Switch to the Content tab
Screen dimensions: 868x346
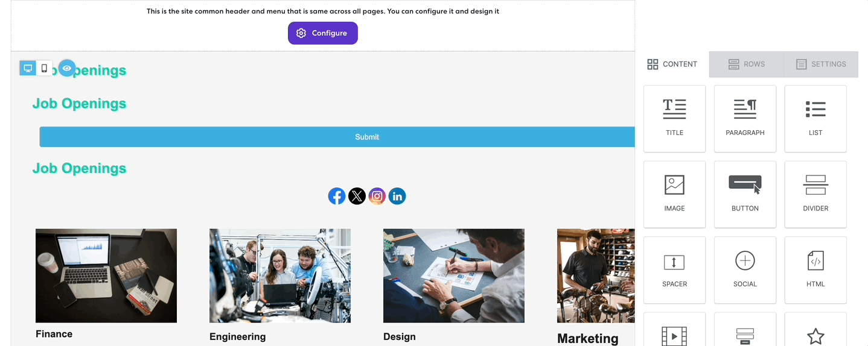[672, 64]
